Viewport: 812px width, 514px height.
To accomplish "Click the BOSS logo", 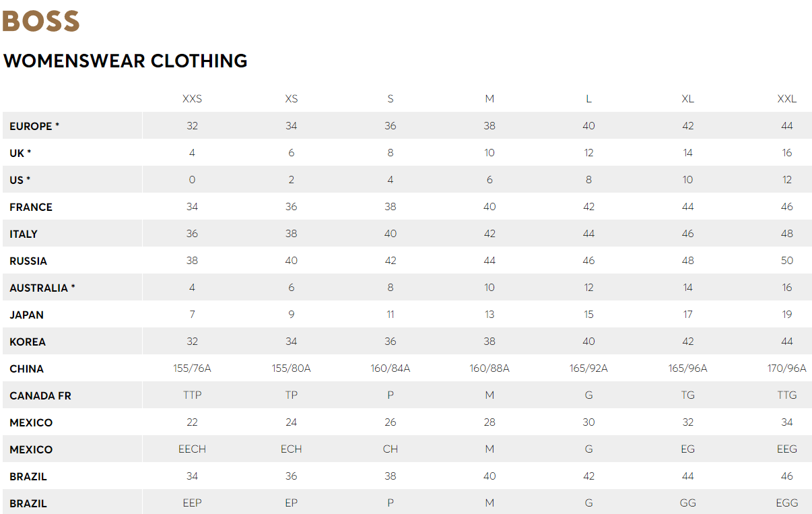I will [x=41, y=20].
